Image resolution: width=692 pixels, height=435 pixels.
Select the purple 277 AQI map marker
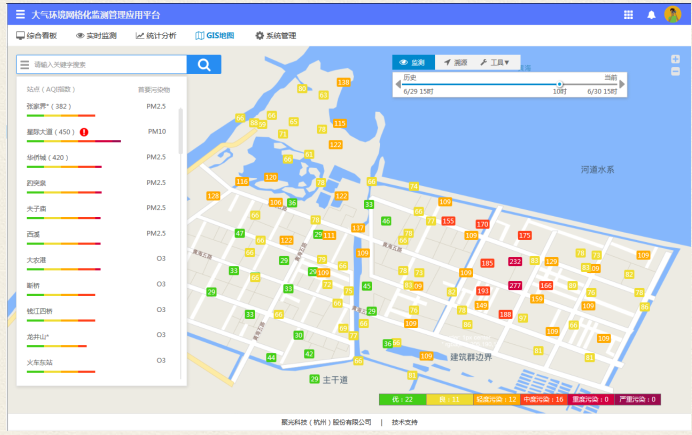pos(515,285)
